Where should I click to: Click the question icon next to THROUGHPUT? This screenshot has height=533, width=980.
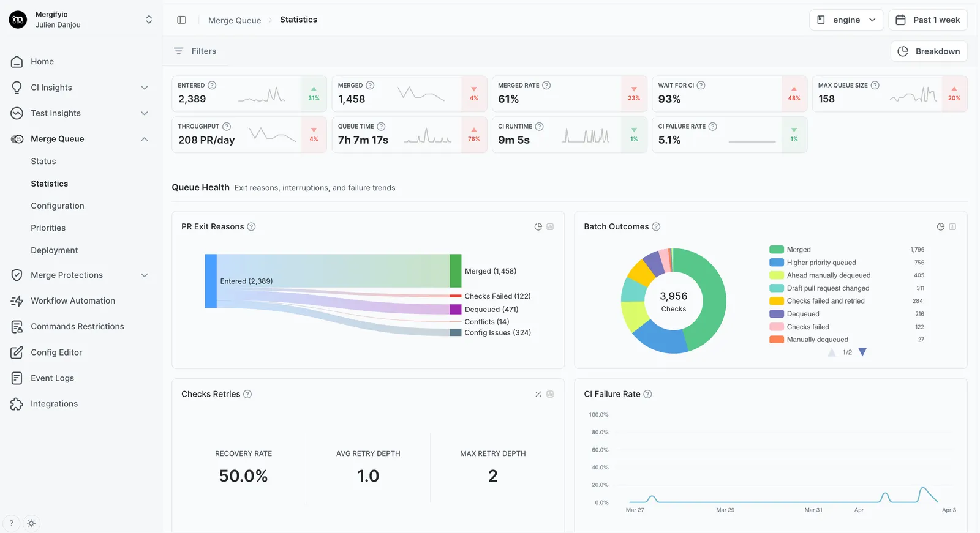(227, 126)
